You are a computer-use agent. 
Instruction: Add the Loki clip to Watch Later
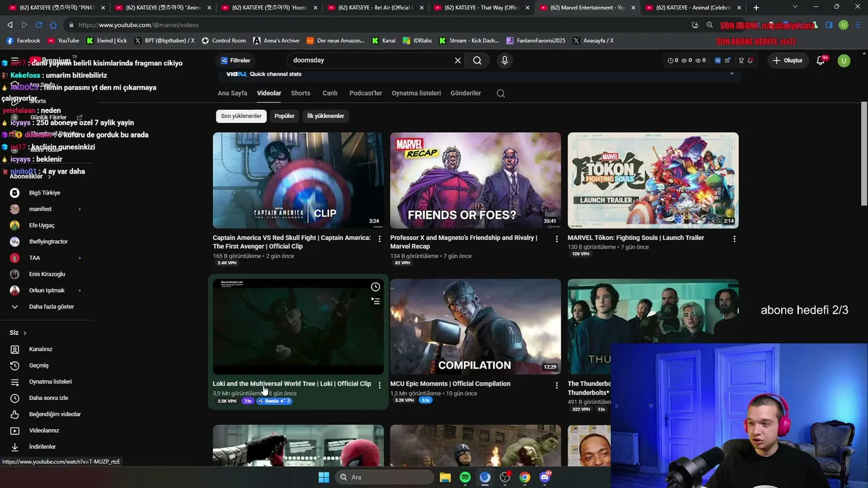pos(375,287)
